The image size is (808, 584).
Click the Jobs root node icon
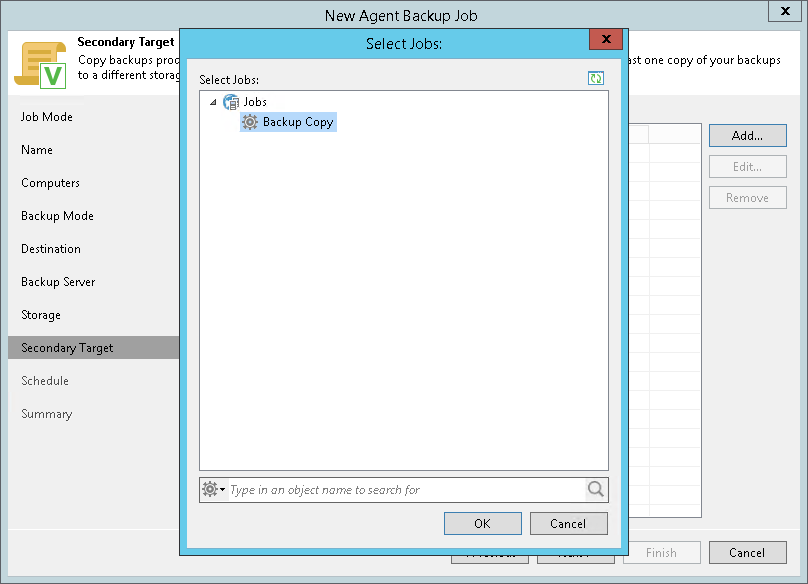(231, 102)
